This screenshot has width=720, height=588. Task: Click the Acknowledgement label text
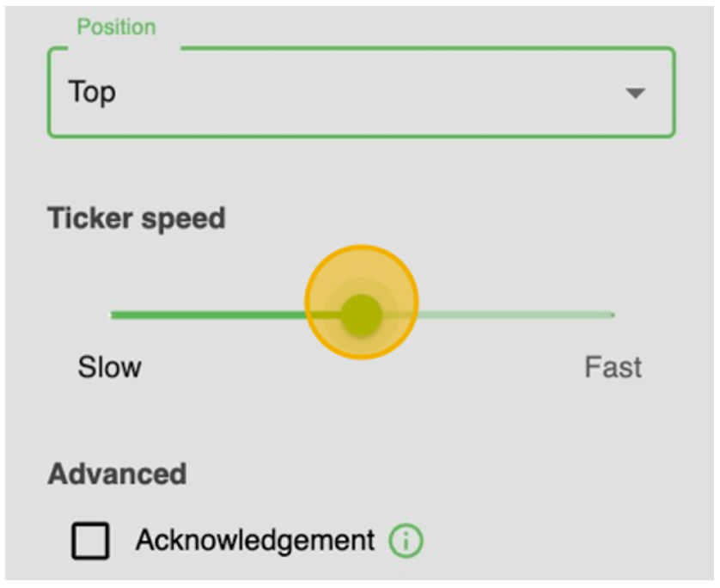pos(254,541)
